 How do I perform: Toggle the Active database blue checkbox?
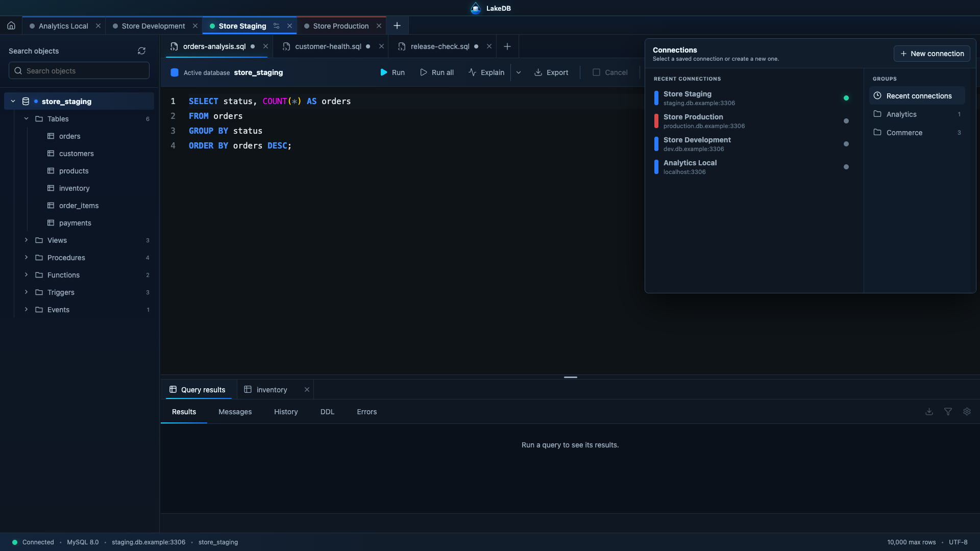point(175,72)
